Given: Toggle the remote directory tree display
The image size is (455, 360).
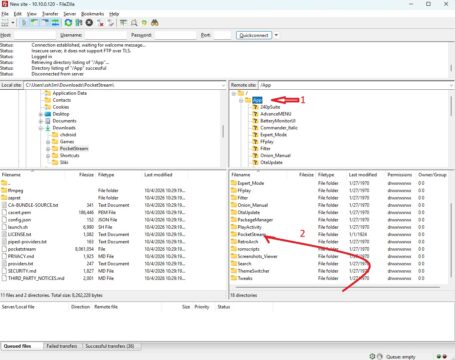Looking at the screenshot, I should (x=45, y=23).
